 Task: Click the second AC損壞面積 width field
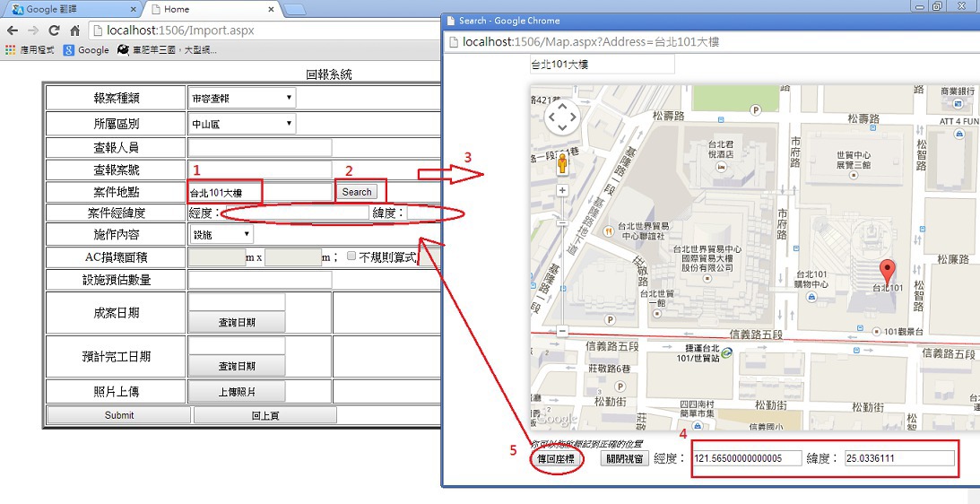tap(293, 257)
